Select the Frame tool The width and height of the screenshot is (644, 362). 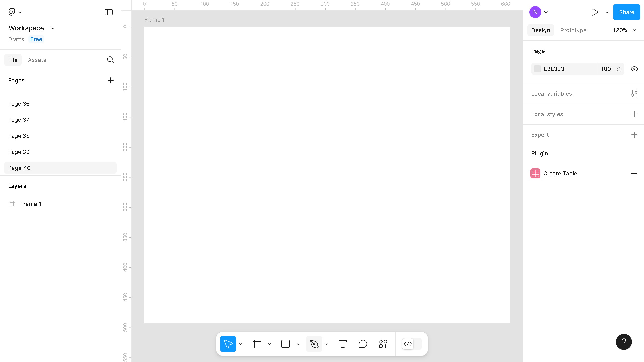257,344
